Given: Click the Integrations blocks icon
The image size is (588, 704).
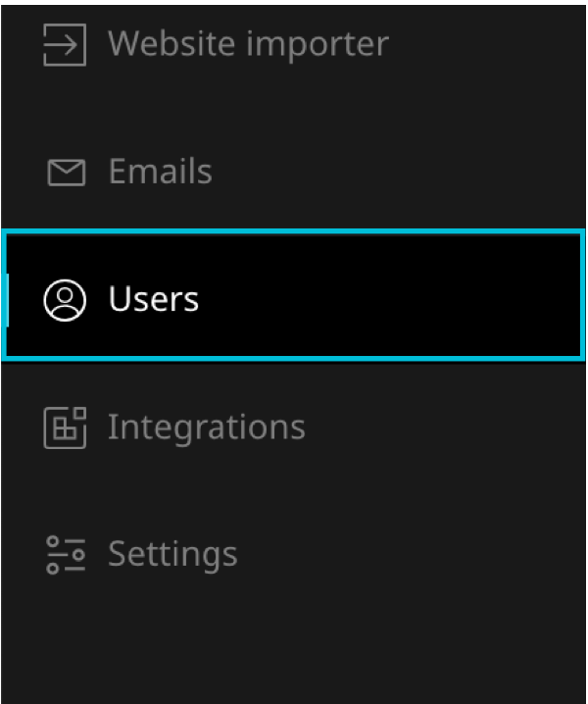Looking at the screenshot, I should click(66, 427).
